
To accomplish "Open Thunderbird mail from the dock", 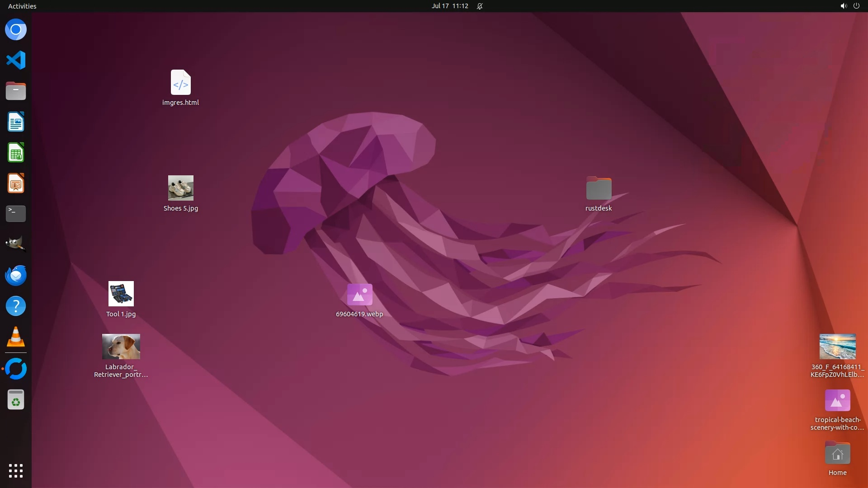I will click(x=16, y=275).
